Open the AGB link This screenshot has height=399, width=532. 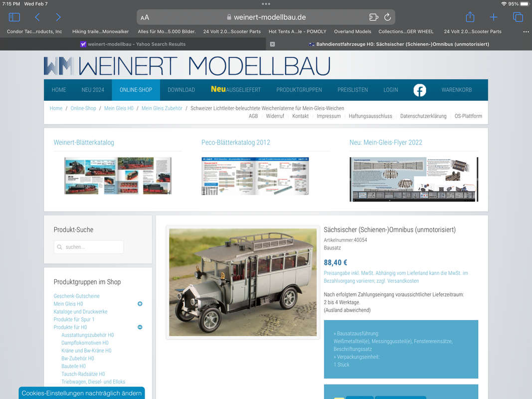pos(253,116)
